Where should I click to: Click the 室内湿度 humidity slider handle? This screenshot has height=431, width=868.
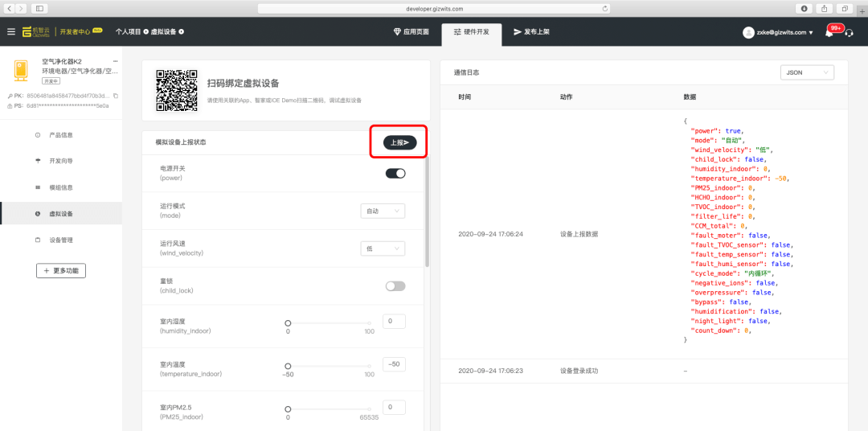pyautogui.click(x=288, y=323)
